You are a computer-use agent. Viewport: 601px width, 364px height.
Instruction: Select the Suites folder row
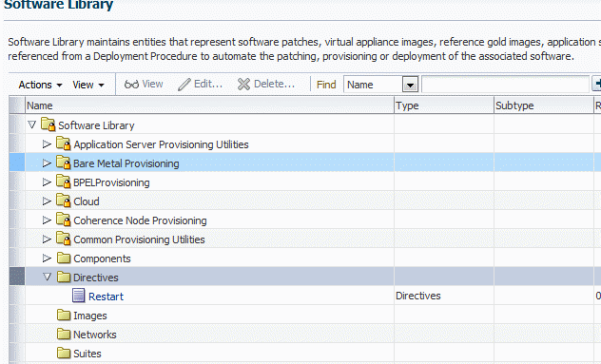[x=305, y=353]
